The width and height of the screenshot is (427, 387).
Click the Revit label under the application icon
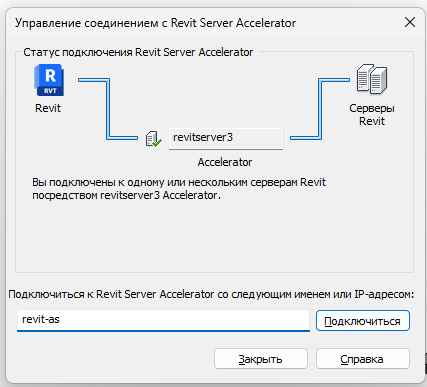click(x=48, y=108)
